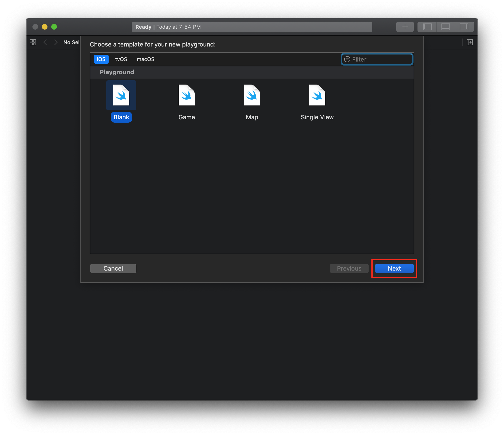This screenshot has height=435, width=504.
Task: Go back with left chevron
Action: [x=45, y=42]
